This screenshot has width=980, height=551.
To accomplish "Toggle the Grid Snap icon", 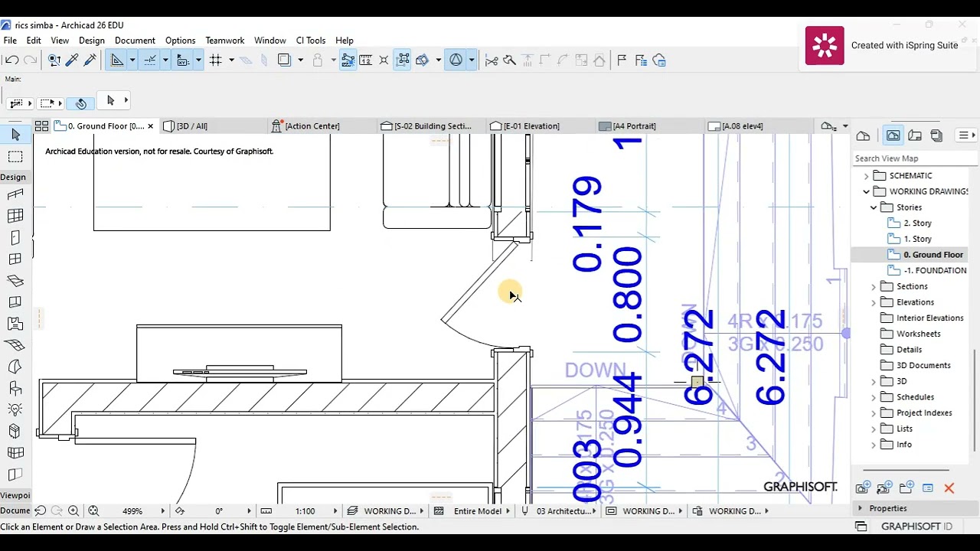I will click(216, 60).
